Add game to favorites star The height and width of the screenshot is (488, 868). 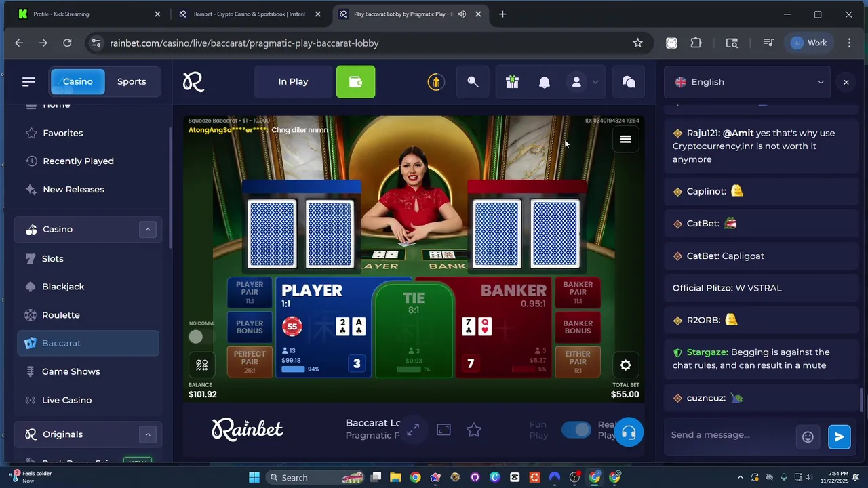pyautogui.click(x=474, y=430)
